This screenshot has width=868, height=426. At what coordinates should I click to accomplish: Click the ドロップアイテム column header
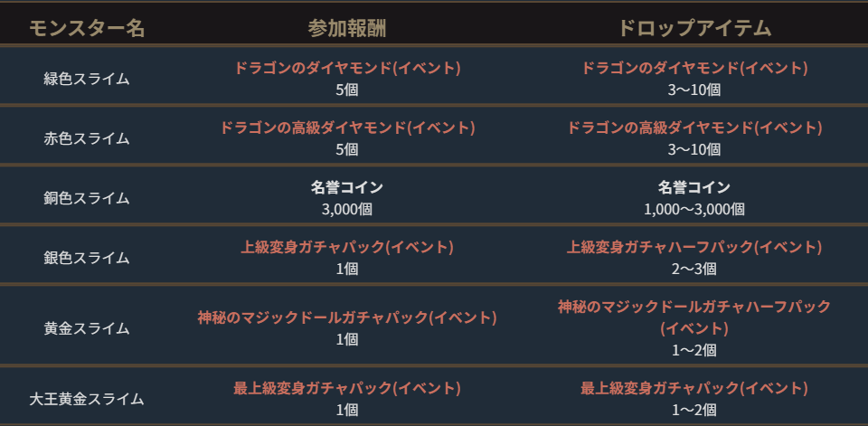[x=694, y=28]
